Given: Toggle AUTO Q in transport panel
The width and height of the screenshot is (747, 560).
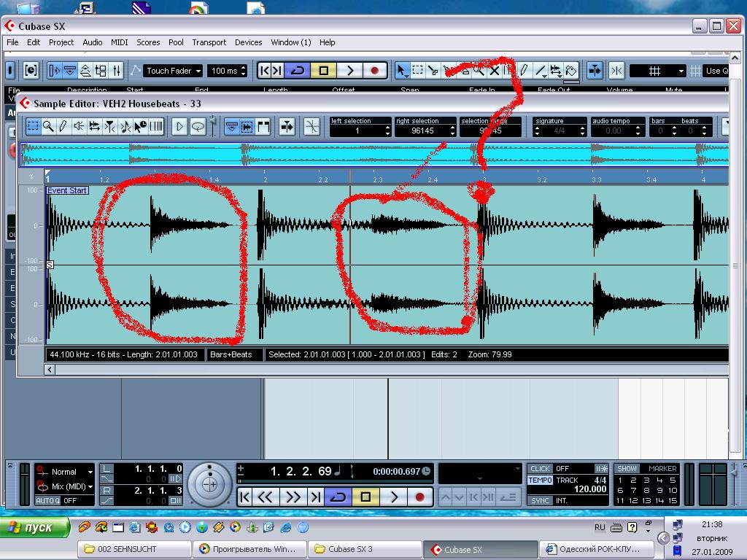Looking at the screenshot, I should 47,500.
